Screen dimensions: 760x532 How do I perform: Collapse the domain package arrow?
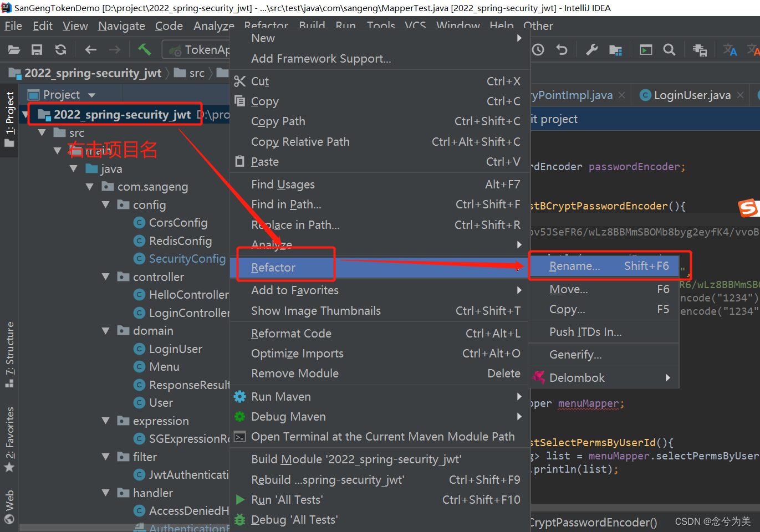(x=105, y=330)
